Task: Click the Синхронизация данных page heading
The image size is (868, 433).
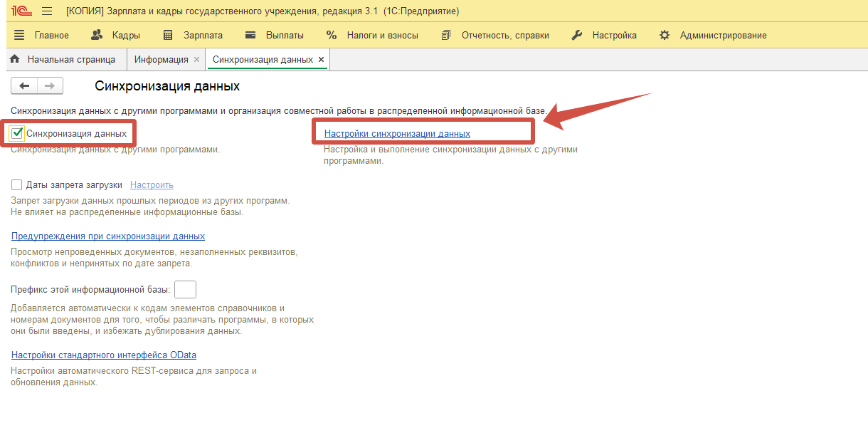Action: pyautogui.click(x=167, y=87)
